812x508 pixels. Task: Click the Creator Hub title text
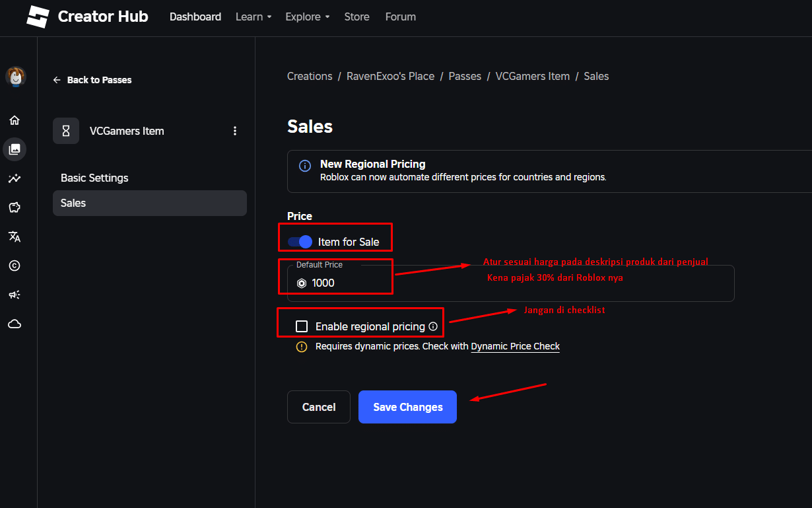103,17
